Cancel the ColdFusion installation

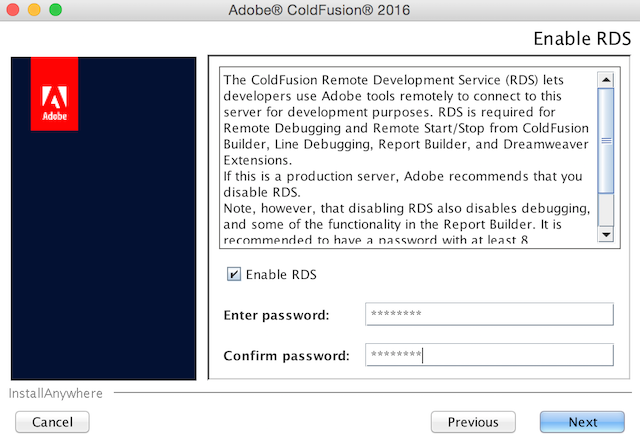click(x=52, y=422)
